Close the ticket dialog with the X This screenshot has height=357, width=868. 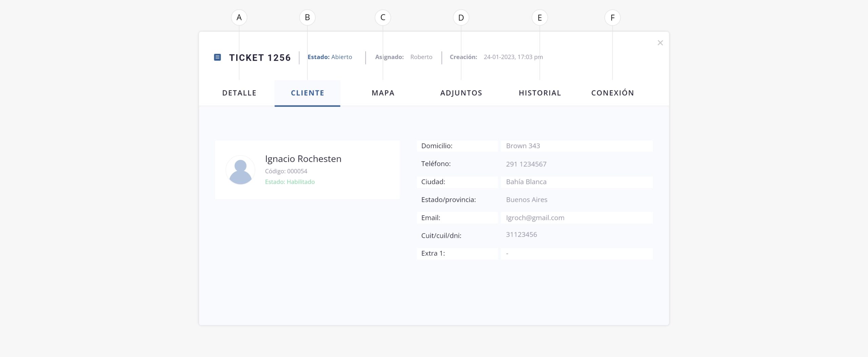660,43
